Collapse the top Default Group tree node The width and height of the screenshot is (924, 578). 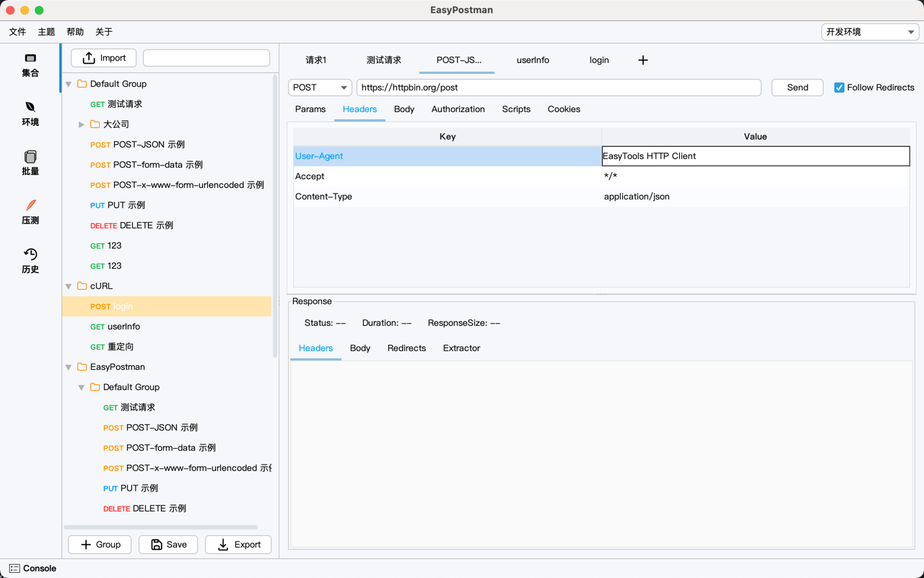(x=69, y=85)
